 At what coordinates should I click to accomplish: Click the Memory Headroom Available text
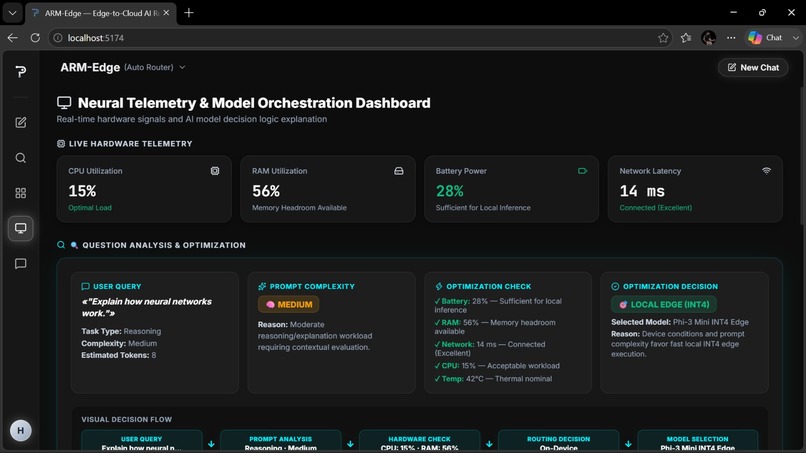299,208
